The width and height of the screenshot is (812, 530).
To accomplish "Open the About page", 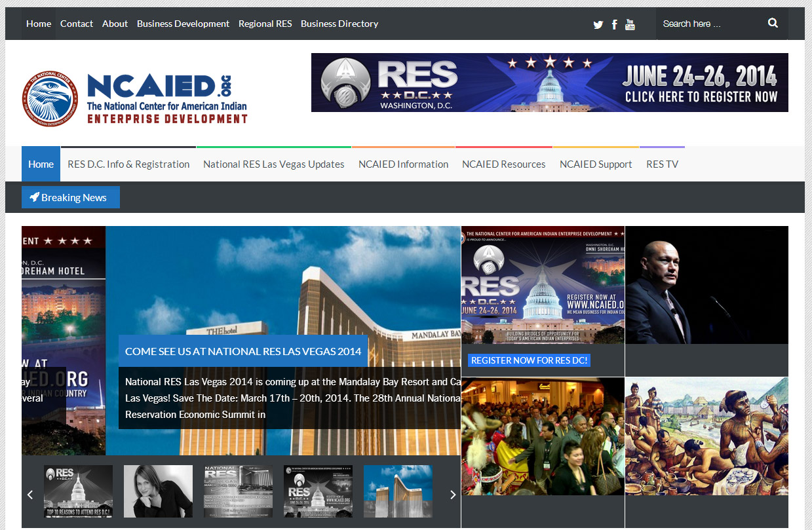I will coord(115,24).
